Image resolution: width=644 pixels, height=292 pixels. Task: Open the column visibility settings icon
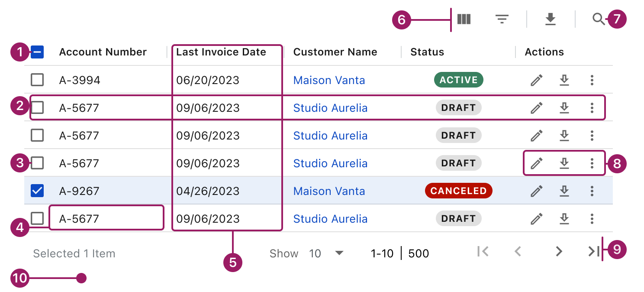click(464, 19)
